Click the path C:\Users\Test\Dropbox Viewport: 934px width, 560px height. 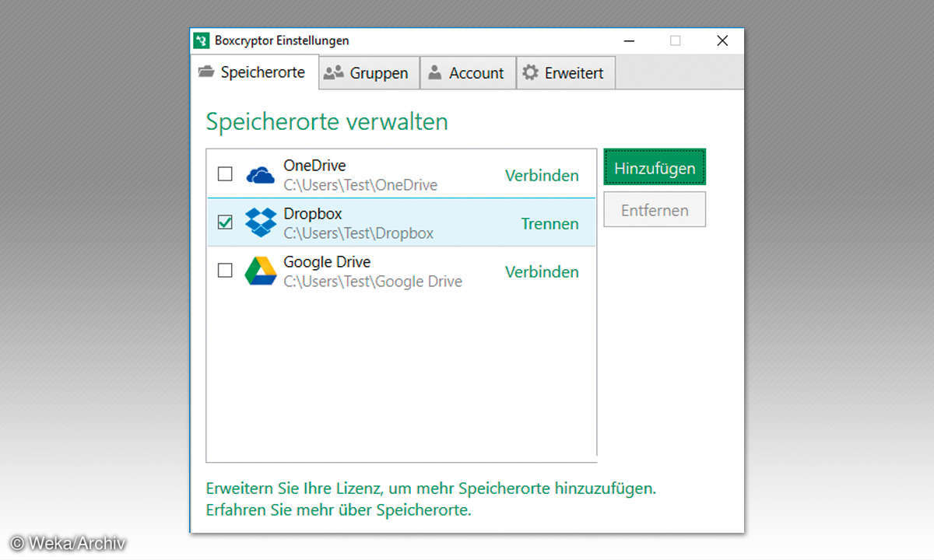359,233
